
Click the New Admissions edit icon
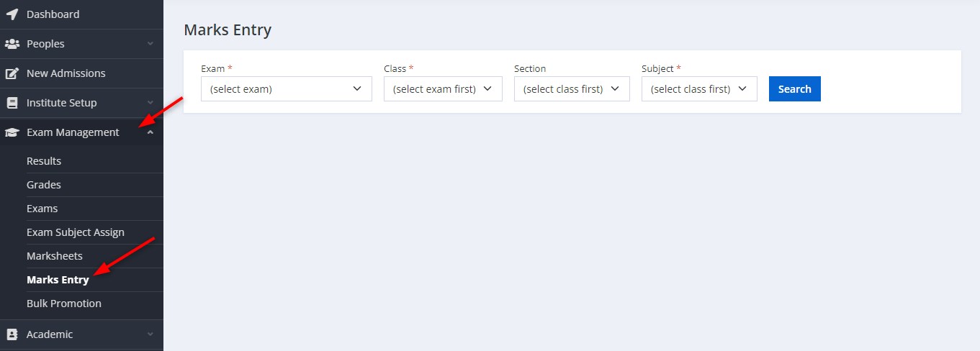(x=12, y=73)
